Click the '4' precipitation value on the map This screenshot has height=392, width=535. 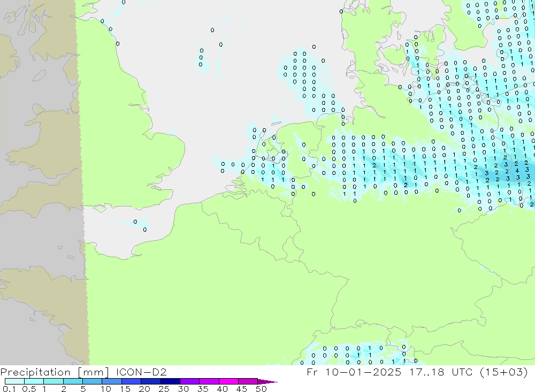click(x=517, y=171)
